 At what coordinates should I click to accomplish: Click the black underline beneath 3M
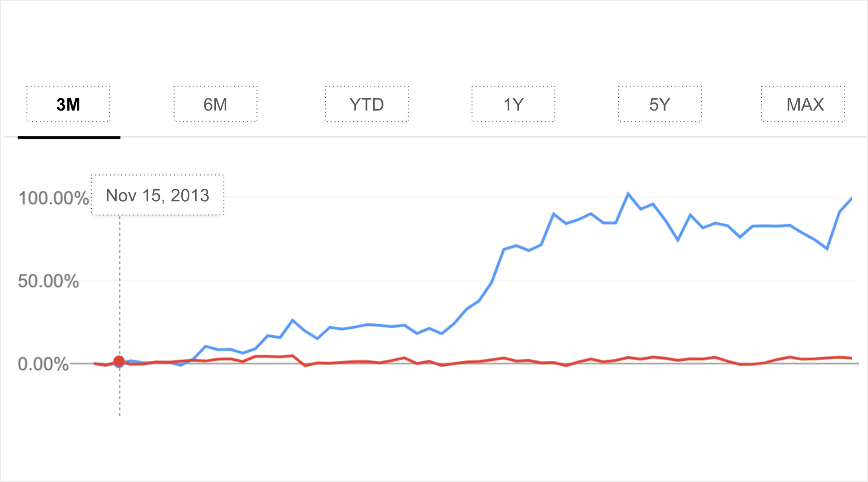click(69, 137)
